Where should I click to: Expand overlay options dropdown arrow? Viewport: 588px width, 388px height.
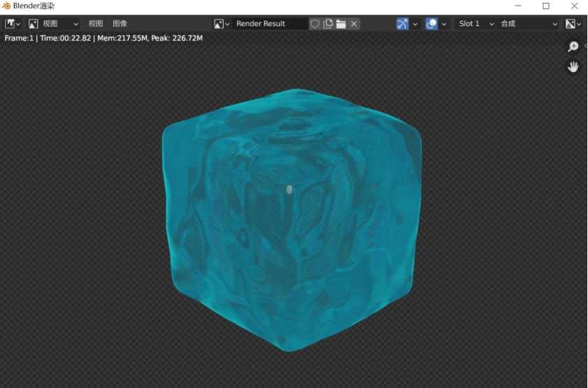tap(444, 24)
